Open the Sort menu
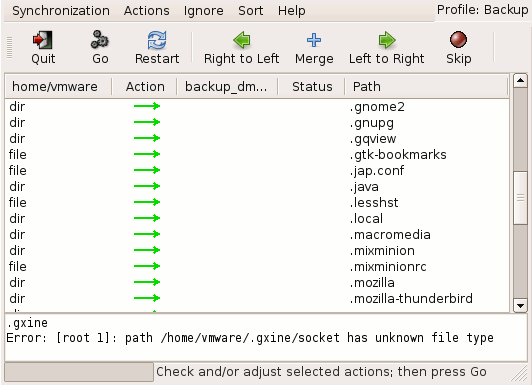The image size is (532, 385). tap(251, 11)
